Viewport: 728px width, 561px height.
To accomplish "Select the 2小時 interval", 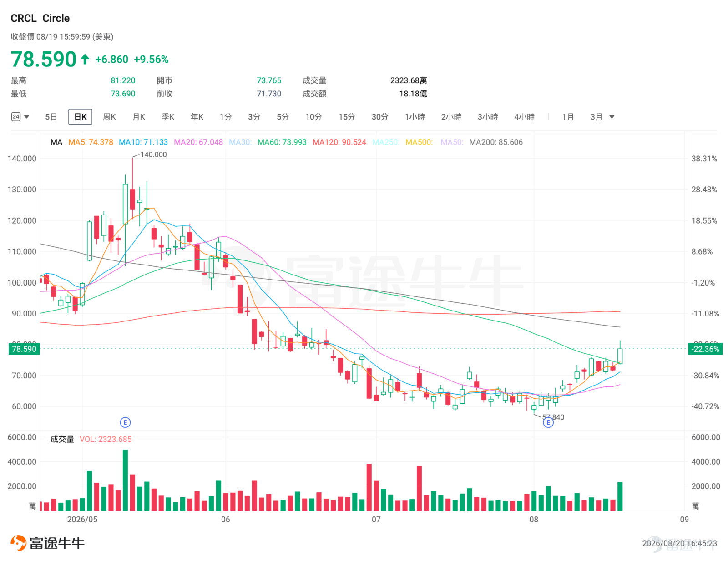I will (451, 117).
